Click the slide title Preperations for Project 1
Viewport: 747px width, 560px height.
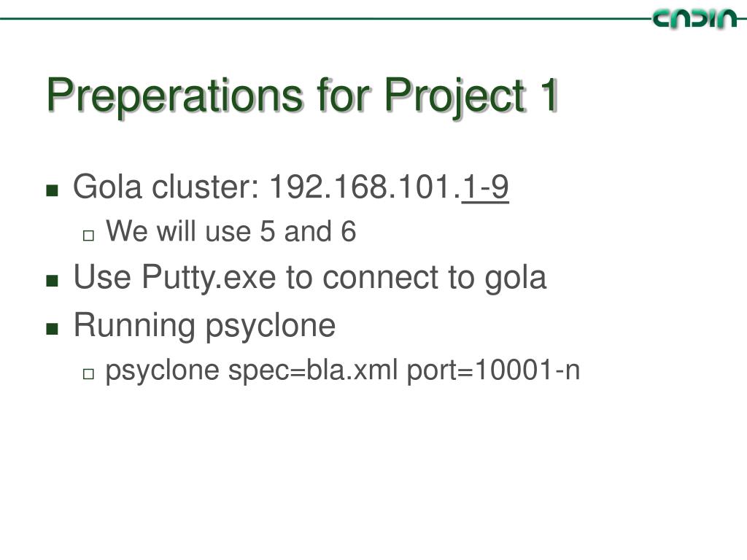302,95
